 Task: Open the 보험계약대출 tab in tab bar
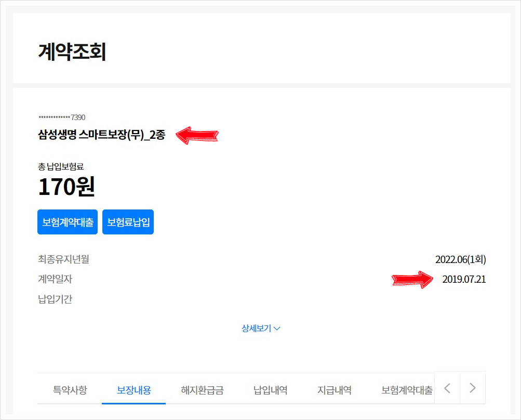pyautogui.click(x=407, y=390)
